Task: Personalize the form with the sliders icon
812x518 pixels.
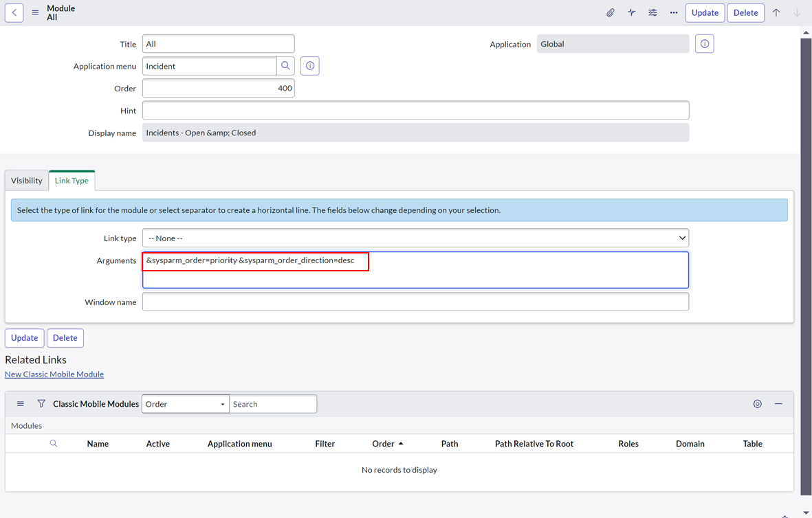Action: pos(652,12)
